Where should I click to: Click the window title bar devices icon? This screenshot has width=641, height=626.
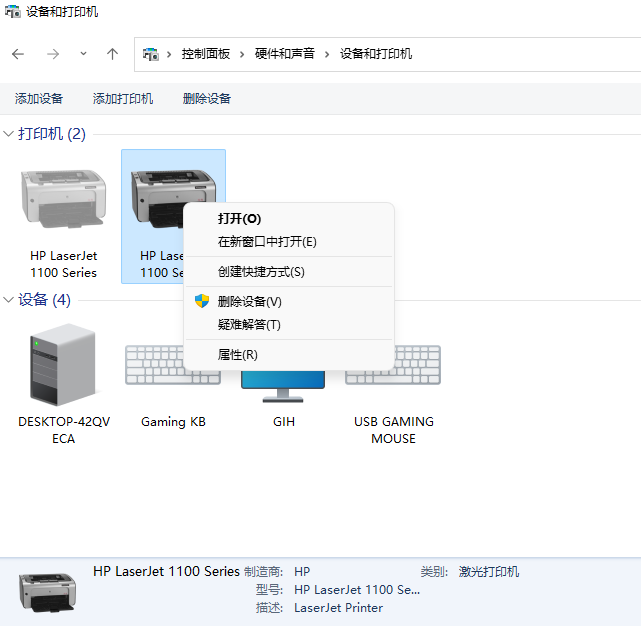click(13, 11)
